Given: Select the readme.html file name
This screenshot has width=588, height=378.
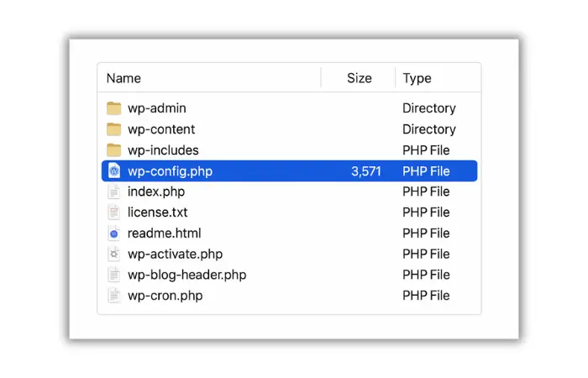Looking at the screenshot, I should click(x=164, y=234).
